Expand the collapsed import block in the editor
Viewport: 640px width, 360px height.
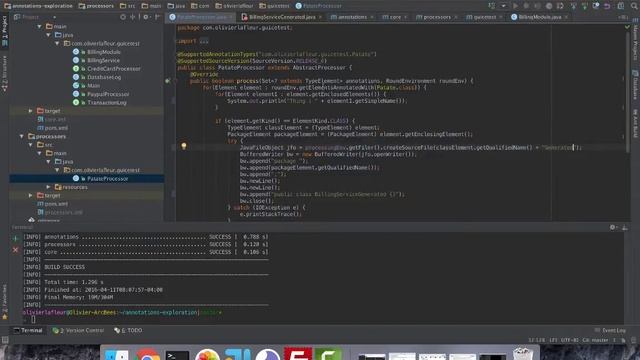204,41
